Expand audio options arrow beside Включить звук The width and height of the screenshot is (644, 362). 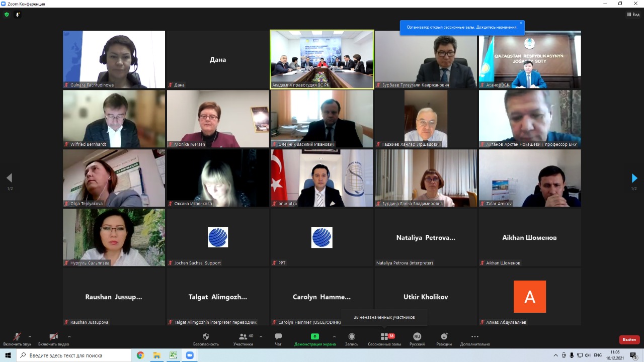(30, 336)
